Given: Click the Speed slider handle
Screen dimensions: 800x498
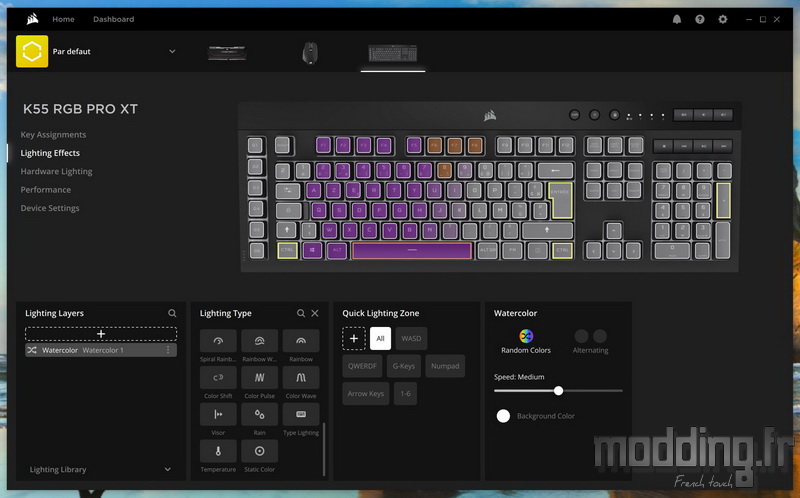Looking at the screenshot, I should [558, 391].
